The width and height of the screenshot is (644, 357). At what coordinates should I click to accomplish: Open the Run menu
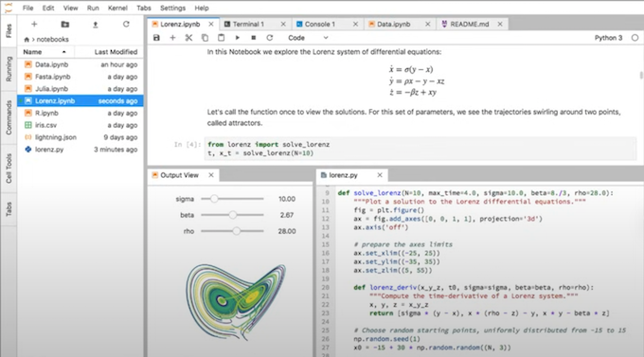[93, 8]
